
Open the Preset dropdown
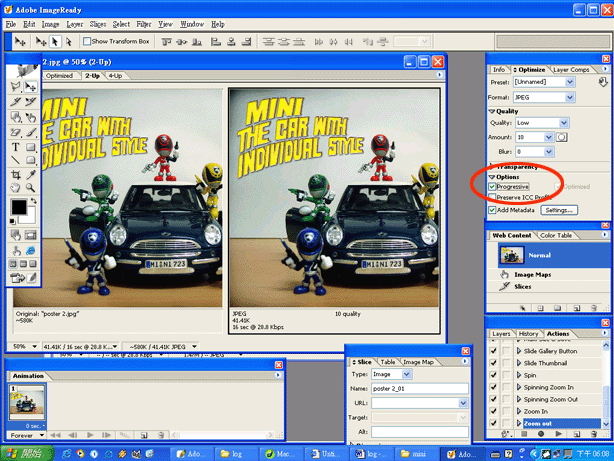tap(570, 82)
